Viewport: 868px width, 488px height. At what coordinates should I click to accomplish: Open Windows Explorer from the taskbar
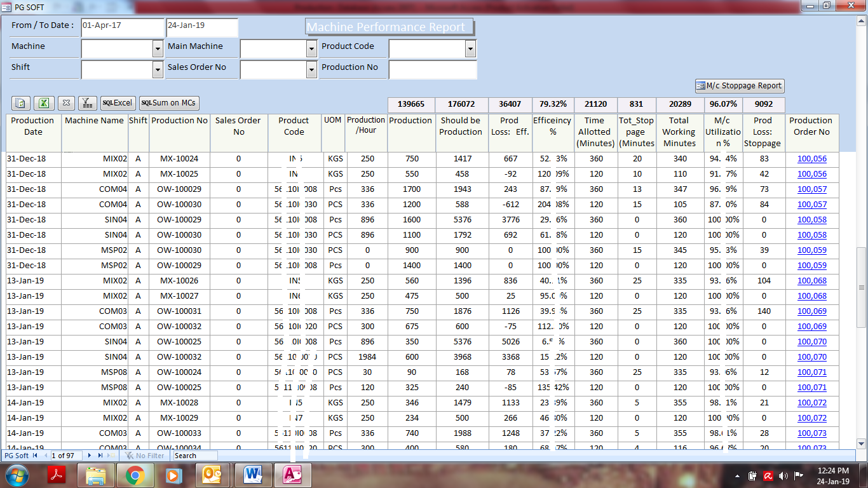coord(96,475)
